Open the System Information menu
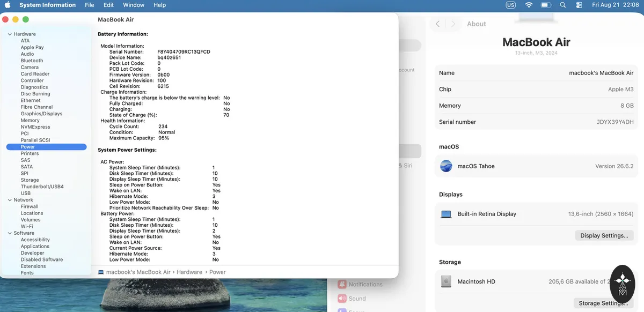Image resolution: width=644 pixels, height=312 pixels. pyautogui.click(x=47, y=5)
